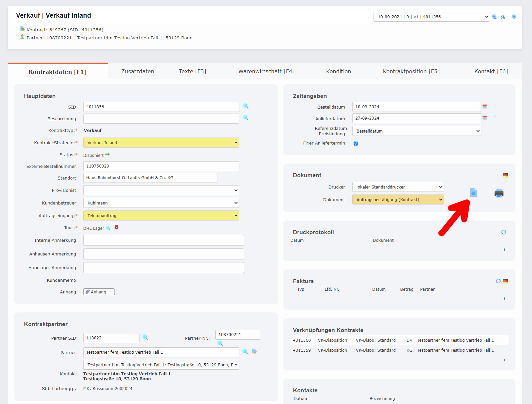Screen dimensions: 532x404
Task: Click the document preview icon in Dokument
Action: pos(473,193)
